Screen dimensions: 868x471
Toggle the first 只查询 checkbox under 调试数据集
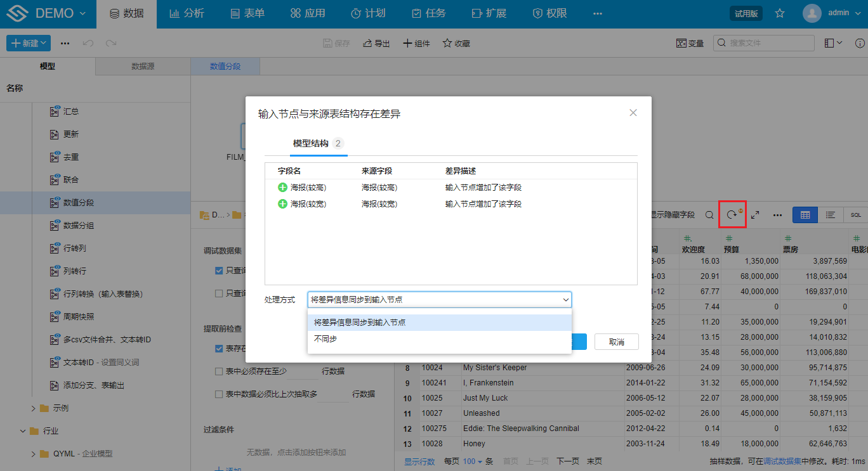(219, 271)
